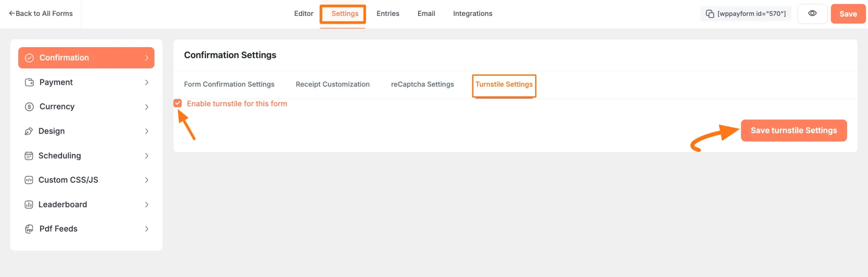The height and width of the screenshot is (277, 868).
Task: Click the Pdf Feeds file icon
Action: [x=29, y=229]
